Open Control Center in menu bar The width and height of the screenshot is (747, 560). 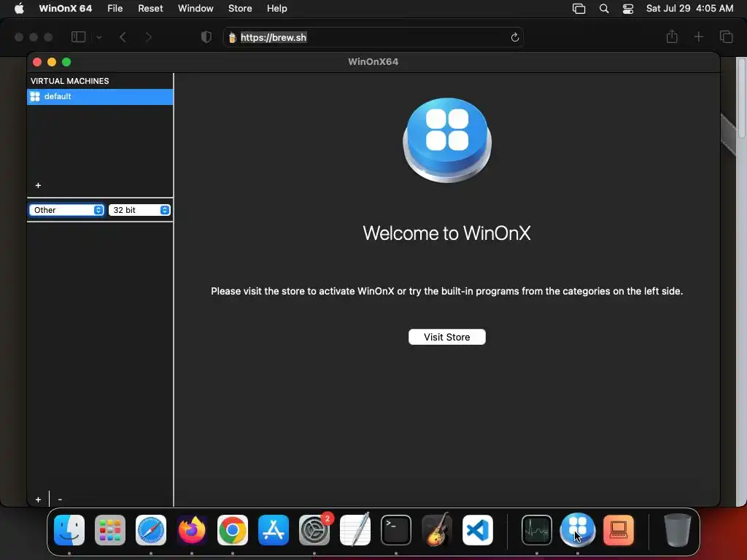pyautogui.click(x=628, y=9)
